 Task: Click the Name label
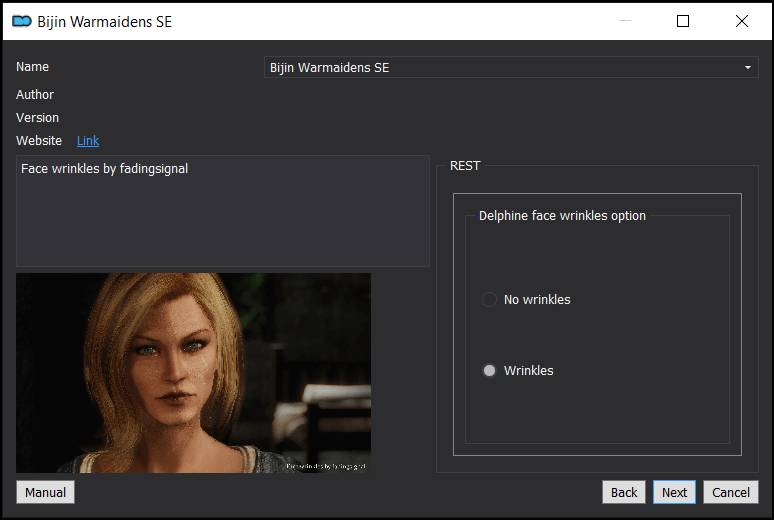[32, 67]
